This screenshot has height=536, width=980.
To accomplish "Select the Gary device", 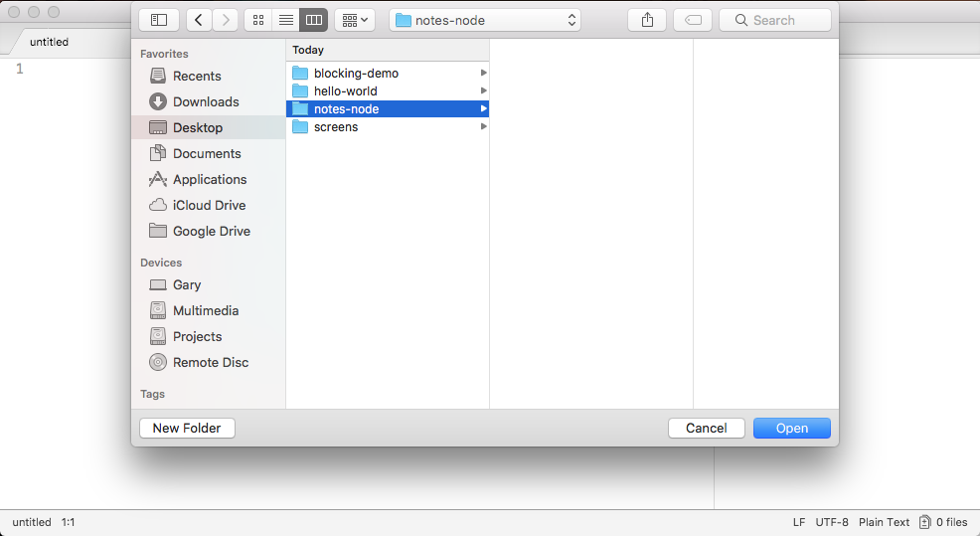I will coord(208,284).
